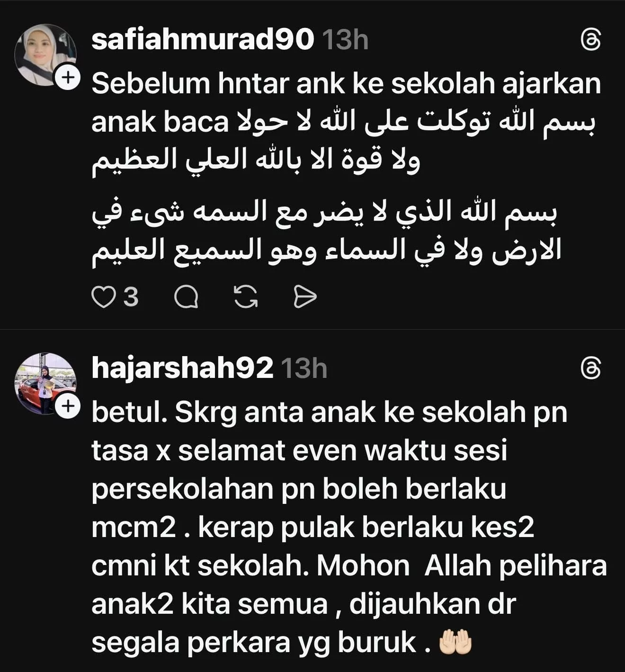Visit the safiahmurad90 username link
The height and width of the screenshot is (672, 625).
click(x=203, y=40)
